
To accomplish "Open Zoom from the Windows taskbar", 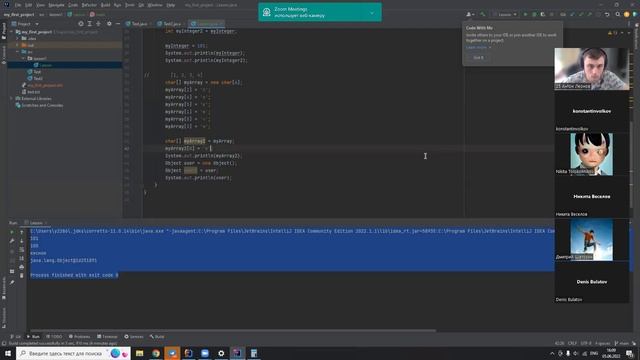I will point(205,353).
